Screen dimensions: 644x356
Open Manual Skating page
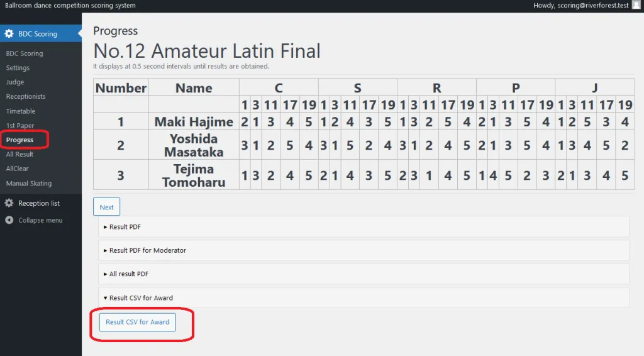[29, 184]
